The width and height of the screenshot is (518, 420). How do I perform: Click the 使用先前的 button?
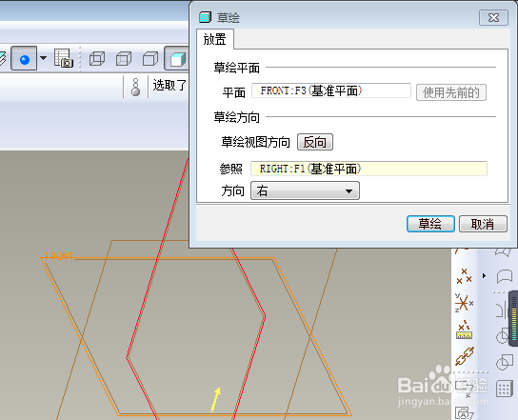tap(451, 92)
